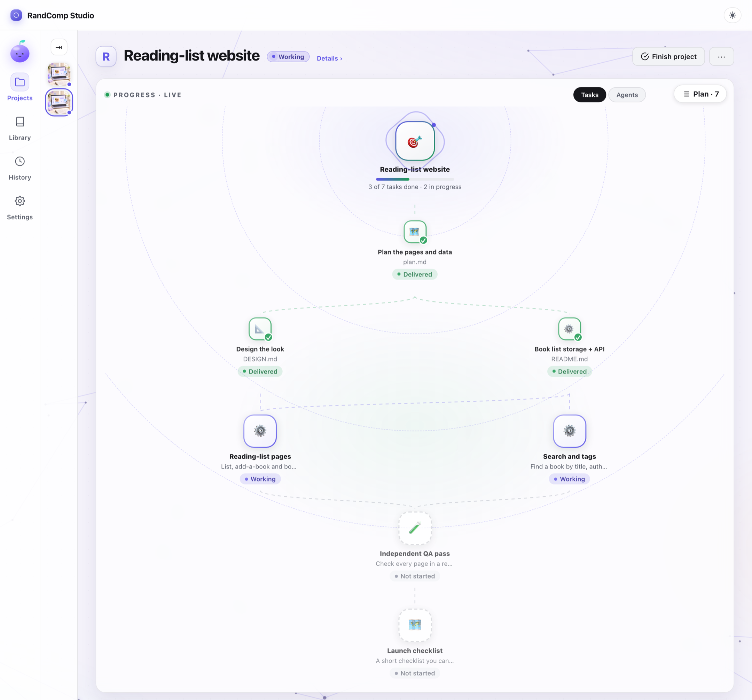Screen dimensions: 752x700
Task: Switch to the Tasks tab
Action: [590, 95]
